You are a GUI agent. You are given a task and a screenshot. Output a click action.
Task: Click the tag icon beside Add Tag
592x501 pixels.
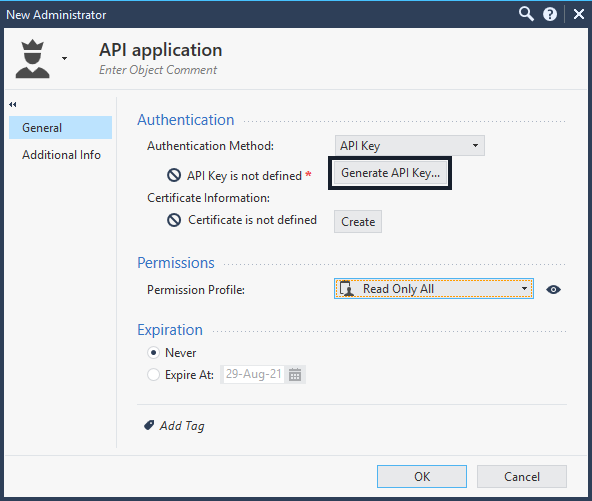(x=149, y=425)
